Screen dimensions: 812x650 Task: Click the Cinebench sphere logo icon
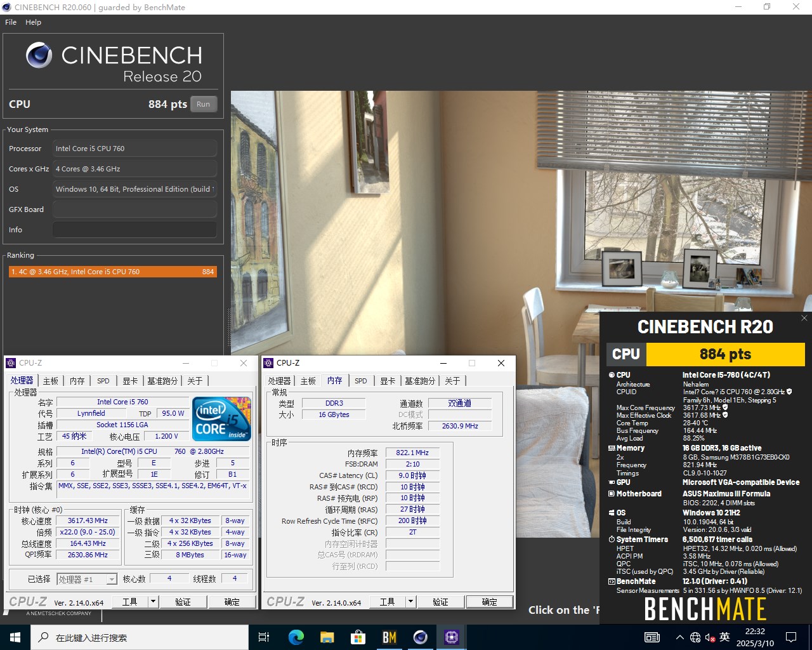tap(39, 56)
